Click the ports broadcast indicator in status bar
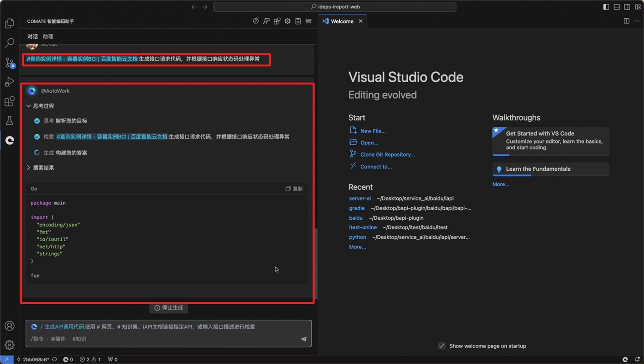 click(113, 359)
